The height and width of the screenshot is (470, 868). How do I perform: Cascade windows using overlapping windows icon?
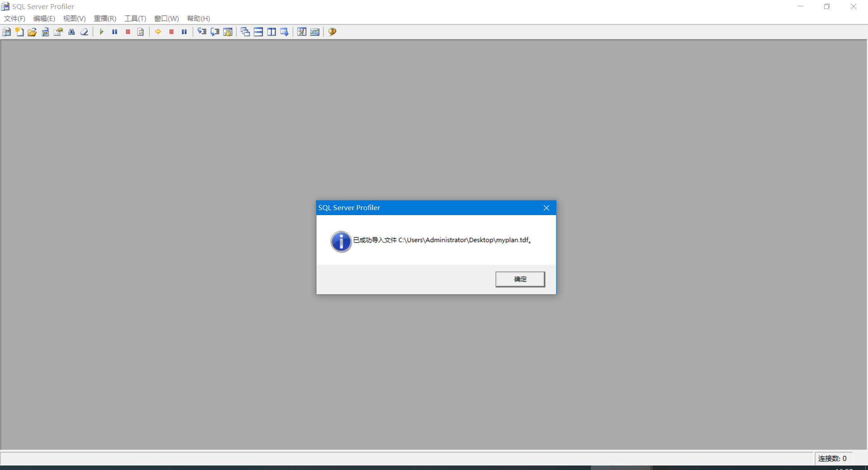(x=245, y=32)
